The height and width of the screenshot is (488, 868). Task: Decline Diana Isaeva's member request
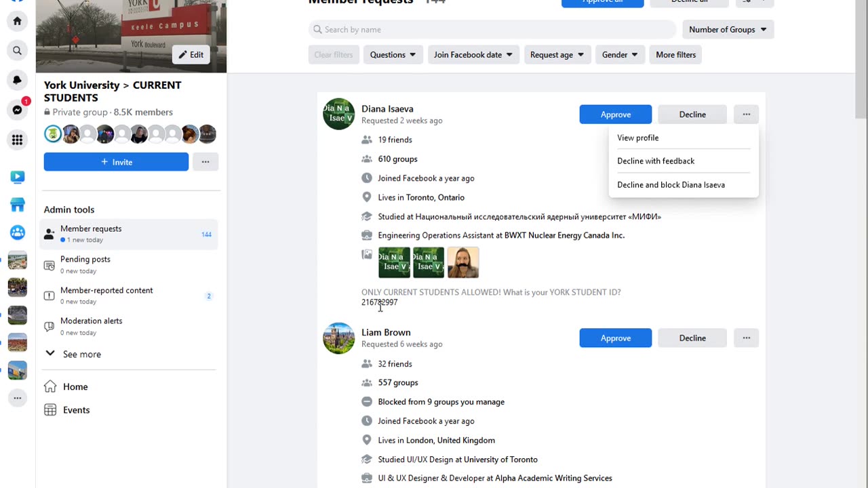692,115
